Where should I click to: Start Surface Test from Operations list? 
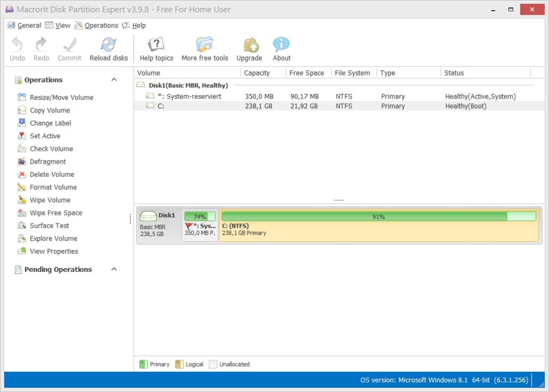[x=49, y=226]
